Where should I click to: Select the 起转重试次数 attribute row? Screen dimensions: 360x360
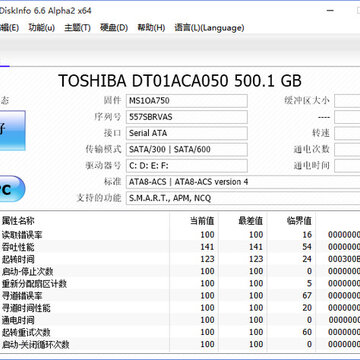180,332
